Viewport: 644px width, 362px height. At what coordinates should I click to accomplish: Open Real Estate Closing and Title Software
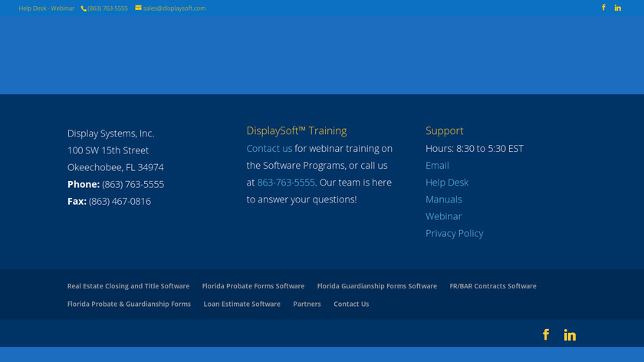point(128,286)
